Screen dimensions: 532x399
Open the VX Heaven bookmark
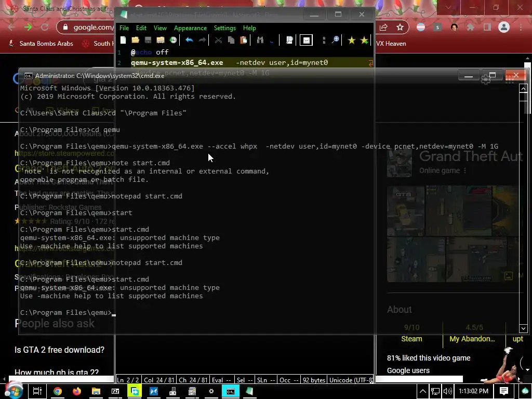[391, 44]
